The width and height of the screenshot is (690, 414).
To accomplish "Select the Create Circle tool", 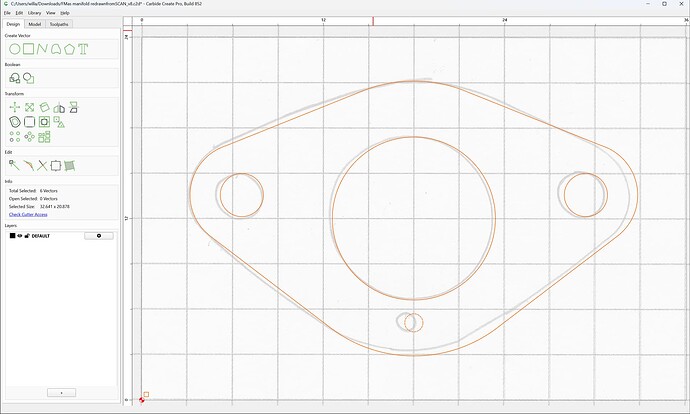I will click(15, 49).
